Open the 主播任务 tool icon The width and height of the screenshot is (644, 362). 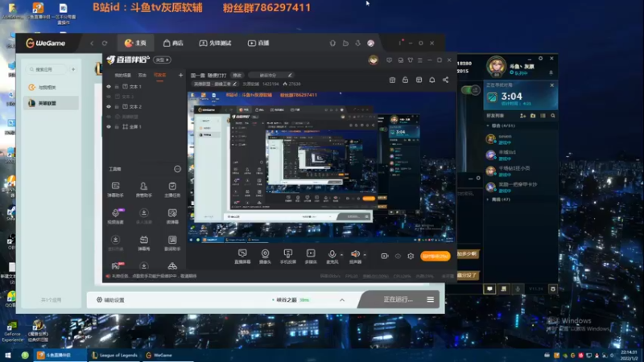pyautogui.click(x=172, y=189)
